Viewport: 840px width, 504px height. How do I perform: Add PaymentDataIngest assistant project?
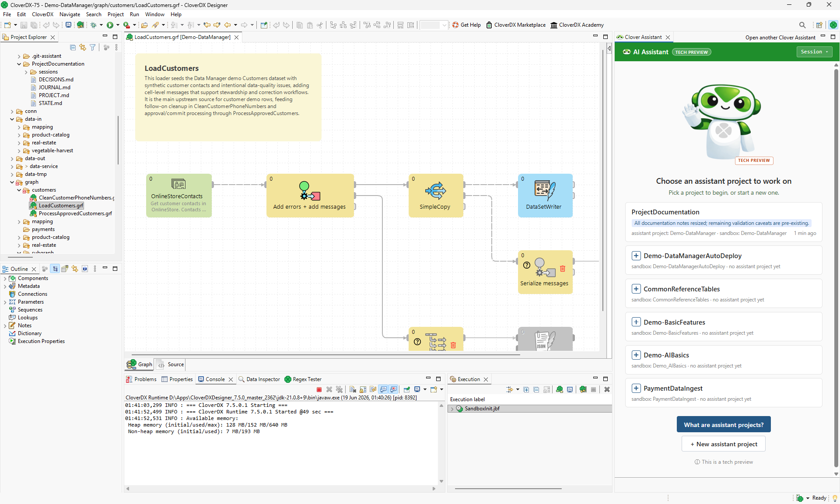636,388
